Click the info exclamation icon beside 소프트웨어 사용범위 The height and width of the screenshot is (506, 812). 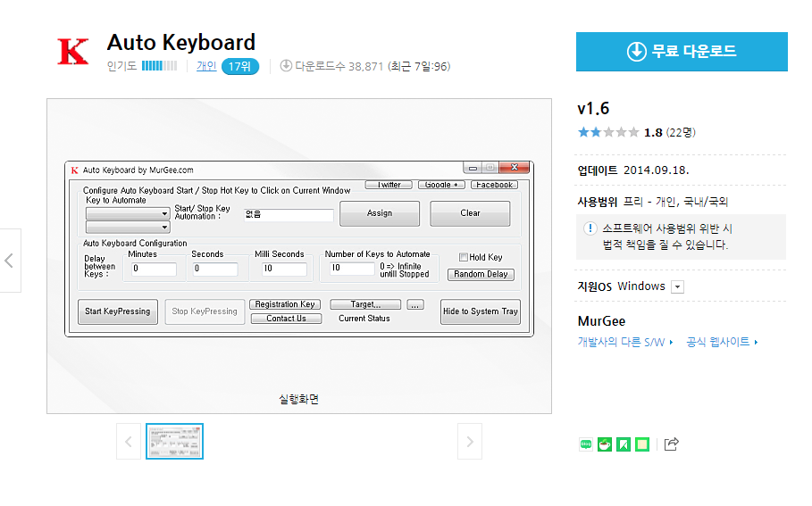point(590,228)
